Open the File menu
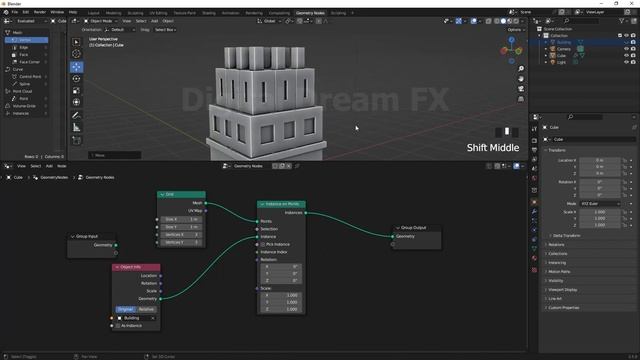The width and height of the screenshot is (640, 360). (x=15, y=12)
